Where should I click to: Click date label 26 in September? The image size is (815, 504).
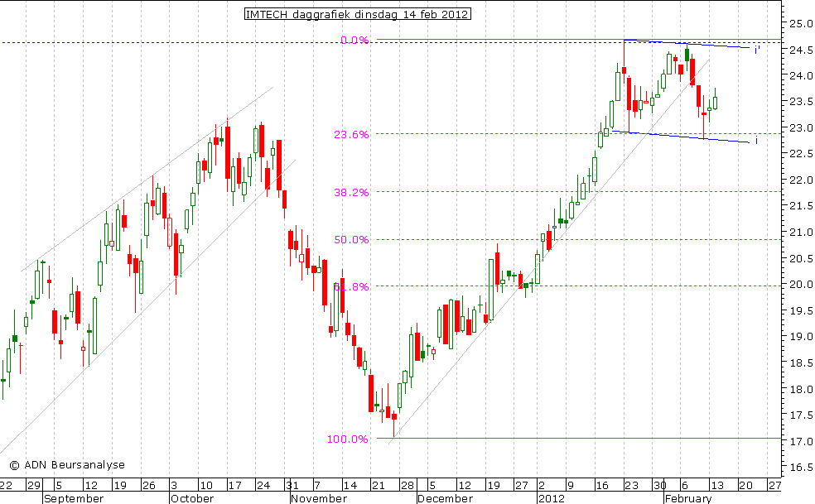tap(148, 486)
